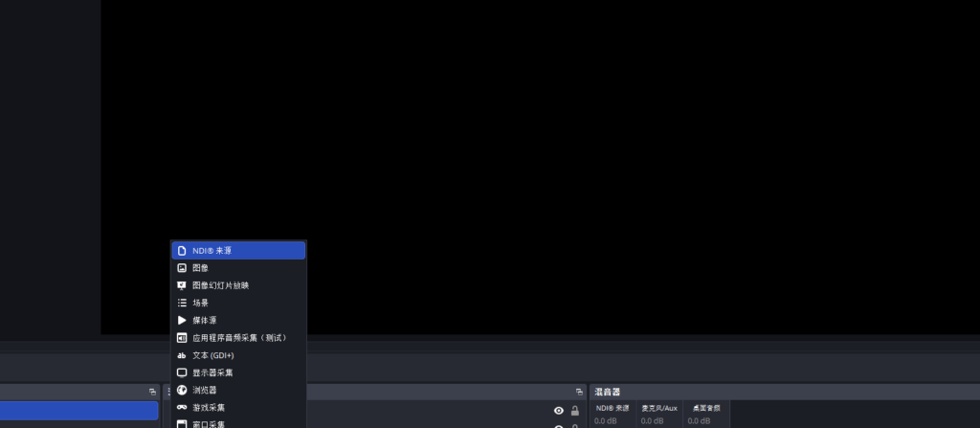The height and width of the screenshot is (428, 980).
Task: Add 游戏采集 game capture gamepad icon
Action: [182, 407]
